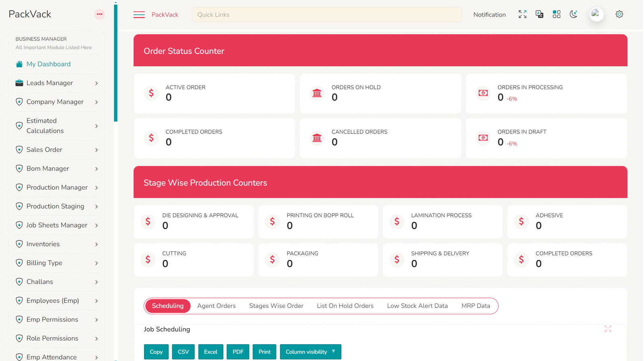Select the Low Stock Alert Data tab
This screenshot has height=361, width=644.
[417, 306]
